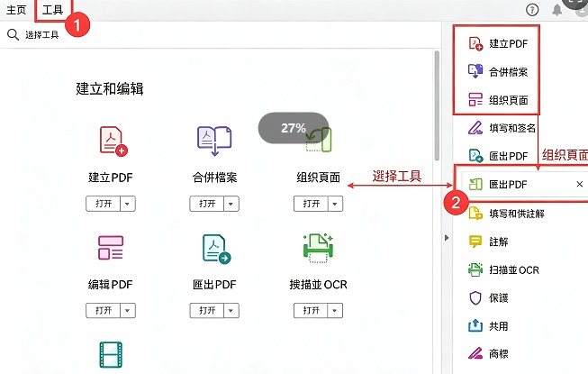Click 打开 button under 匯出PDF in grid
588x374 pixels.
[206, 311]
